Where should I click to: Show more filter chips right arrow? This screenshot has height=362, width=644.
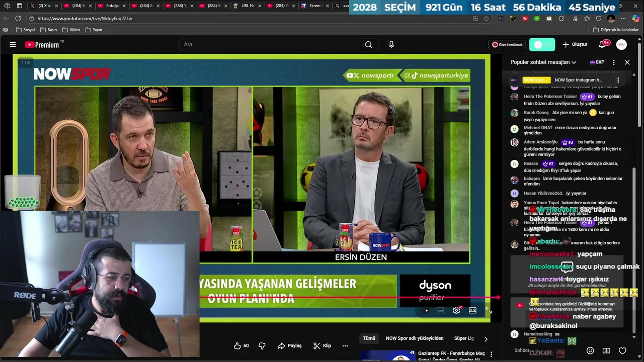point(486,338)
